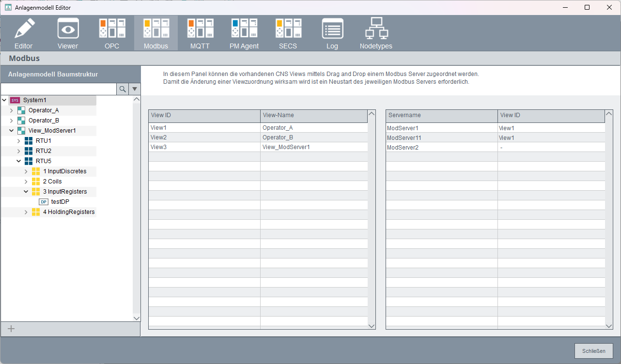Open the PM Agent panel

tap(244, 33)
